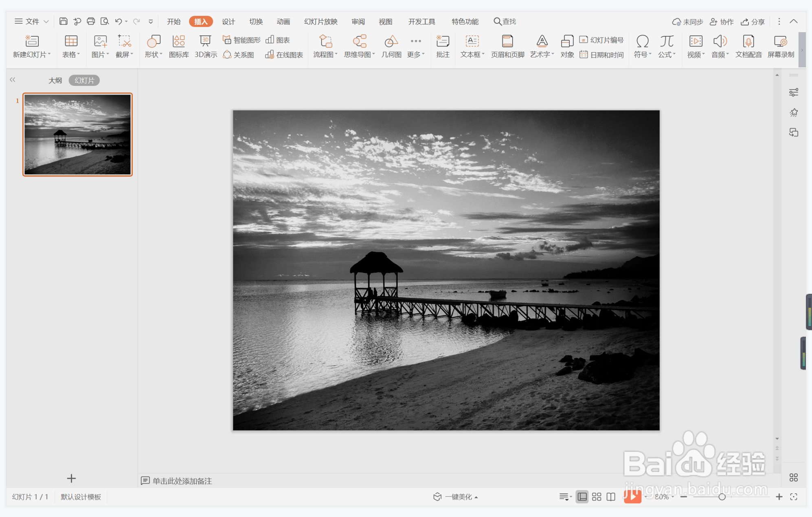This screenshot has height=517, width=812.
Task: Click the 文档配音 document voiceover icon
Action: pos(748,46)
